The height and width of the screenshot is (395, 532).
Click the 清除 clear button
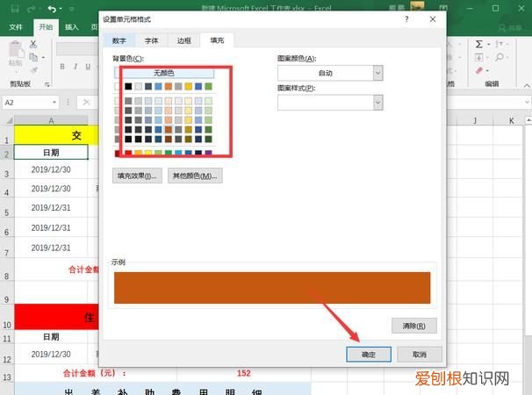tap(414, 326)
